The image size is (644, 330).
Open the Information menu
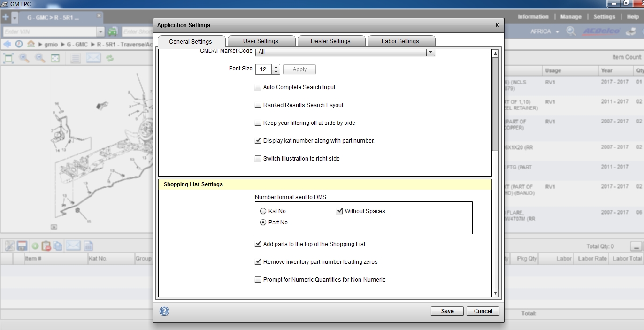click(533, 17)
